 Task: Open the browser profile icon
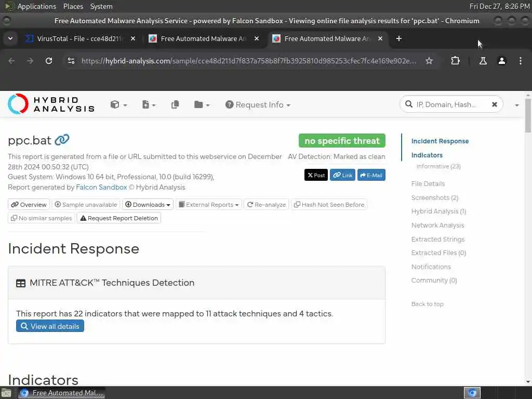501,61
